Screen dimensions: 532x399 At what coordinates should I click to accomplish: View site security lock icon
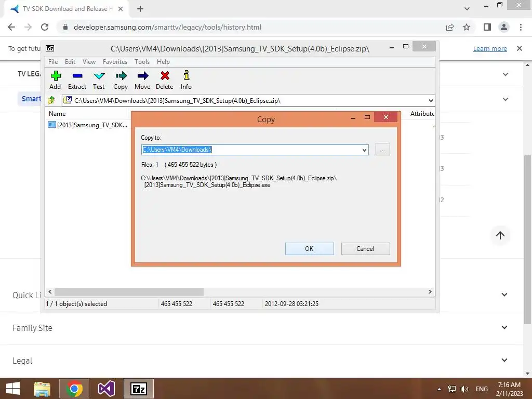[x=65, y=27]
